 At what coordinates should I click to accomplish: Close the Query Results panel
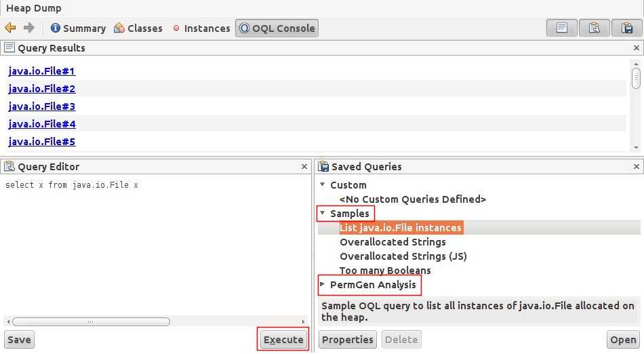(x=636, y=48)
